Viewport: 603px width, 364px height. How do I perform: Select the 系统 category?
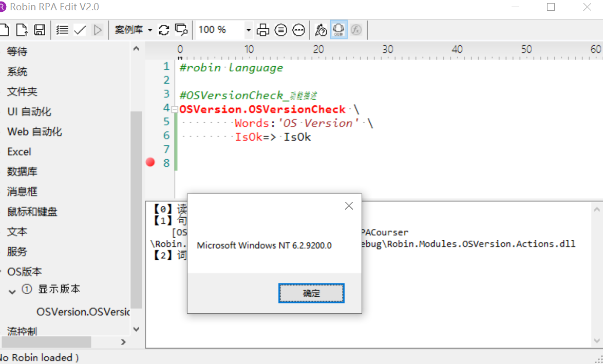17,71
